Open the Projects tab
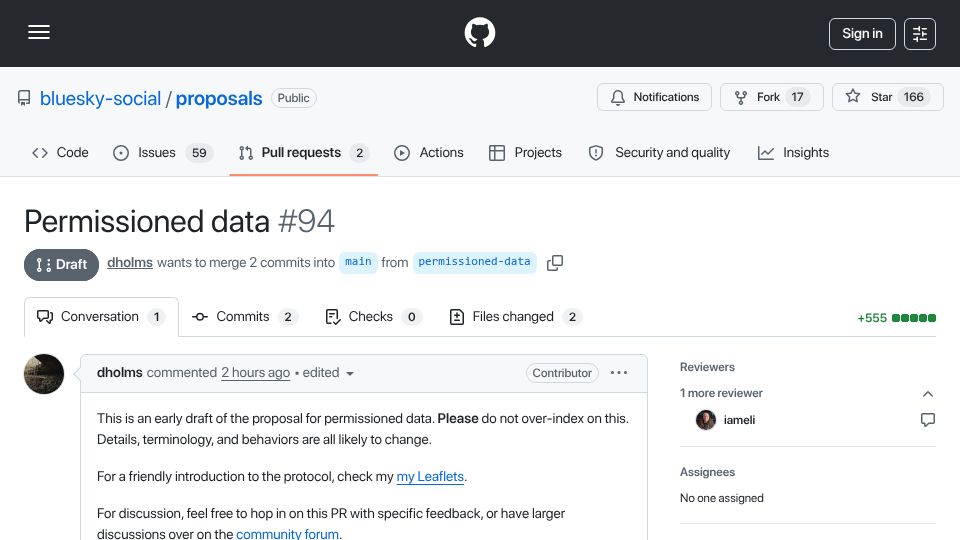The image size is (960, 540). coord(525,152)
